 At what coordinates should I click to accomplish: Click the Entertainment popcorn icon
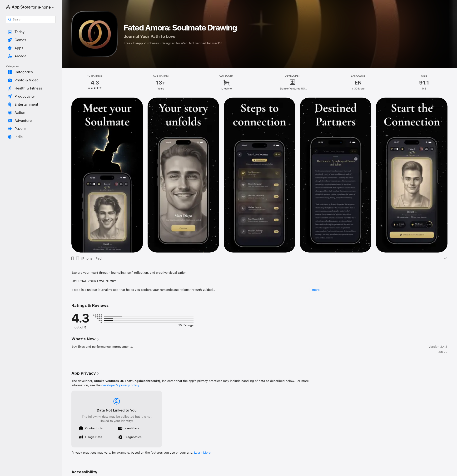click(10, 104)
